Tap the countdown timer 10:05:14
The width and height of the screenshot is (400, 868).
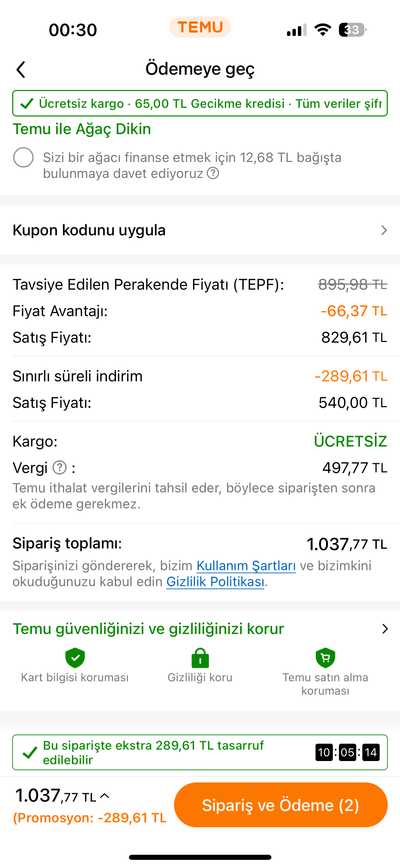347,753
